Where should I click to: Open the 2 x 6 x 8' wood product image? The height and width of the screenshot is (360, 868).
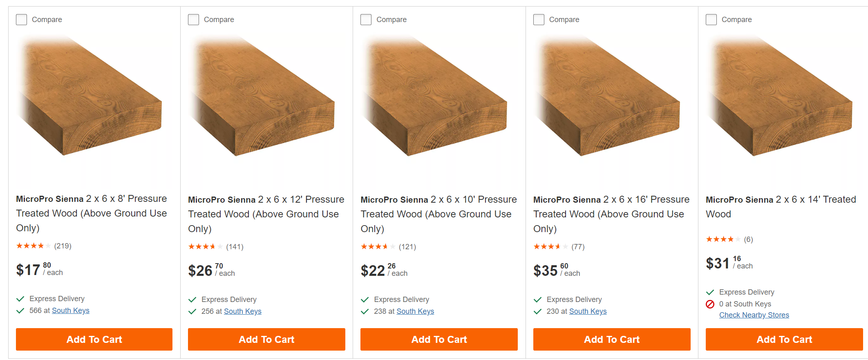[92, 98]
